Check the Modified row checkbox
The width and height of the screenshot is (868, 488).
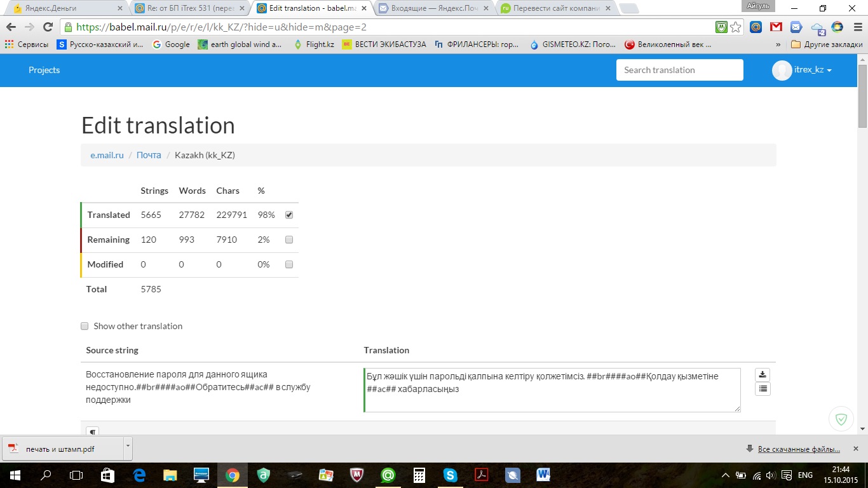pyautogui.click(x=289, y=264)
